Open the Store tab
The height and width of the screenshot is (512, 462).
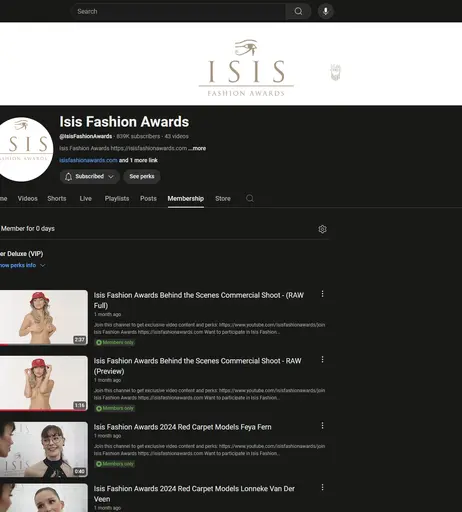223,199
